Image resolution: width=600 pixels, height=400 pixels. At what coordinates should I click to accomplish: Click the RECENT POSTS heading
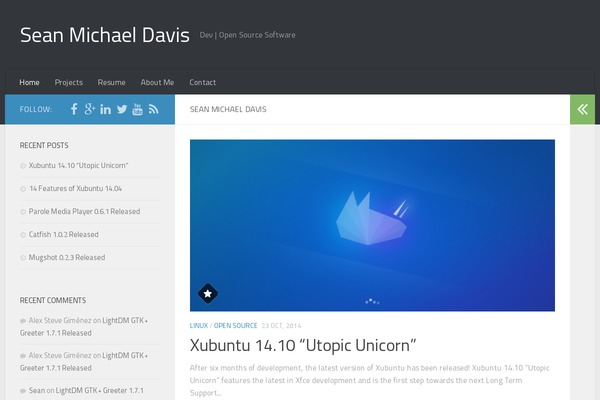tap(44, 145)
